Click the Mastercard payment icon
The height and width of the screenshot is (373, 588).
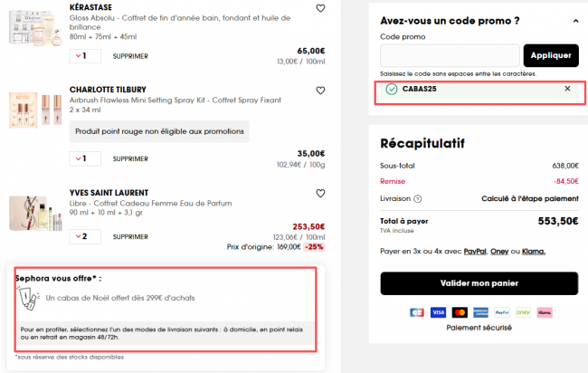tap(460, 312)
